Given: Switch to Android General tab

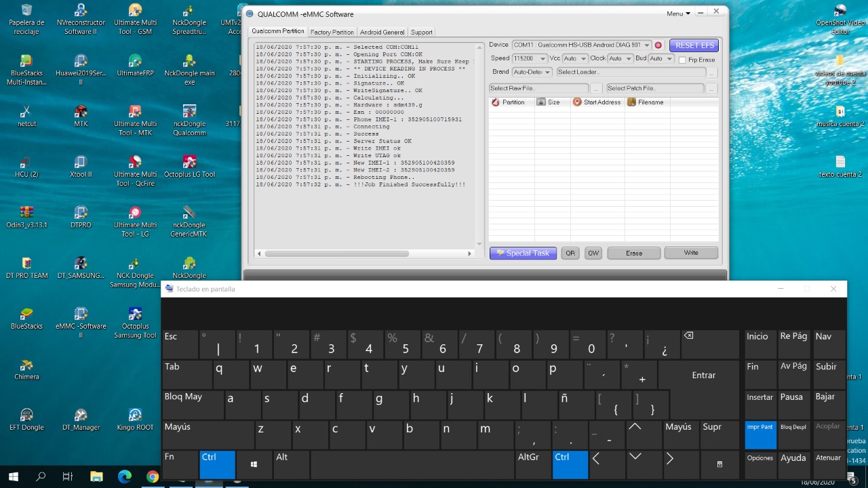Looking at the screenshot, I should tap(382, 32).
